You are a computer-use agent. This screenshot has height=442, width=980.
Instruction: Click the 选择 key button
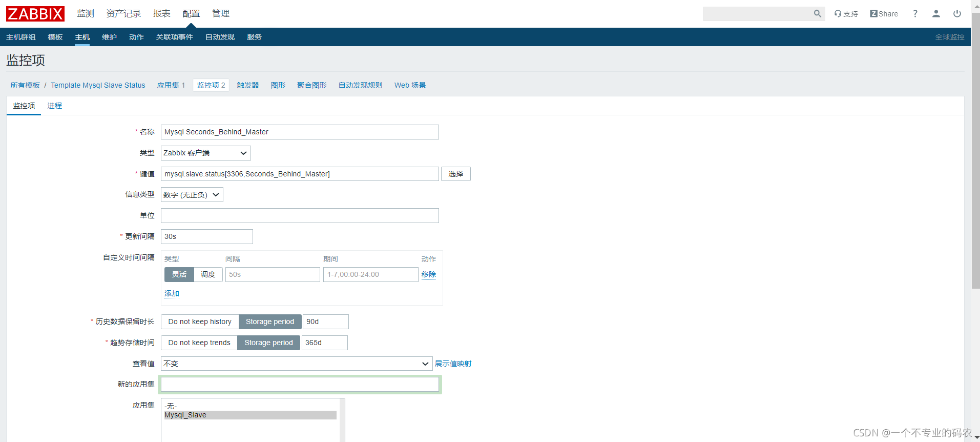[x=456, y=174]
